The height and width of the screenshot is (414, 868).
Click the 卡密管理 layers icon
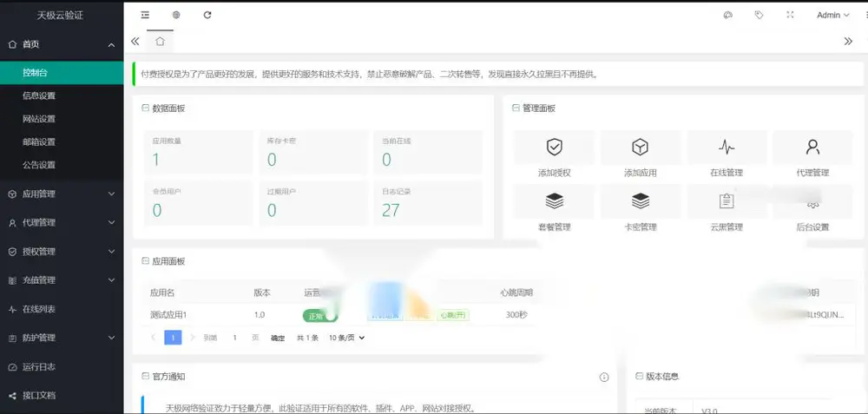pyautogui.click(x=640, y=200)
